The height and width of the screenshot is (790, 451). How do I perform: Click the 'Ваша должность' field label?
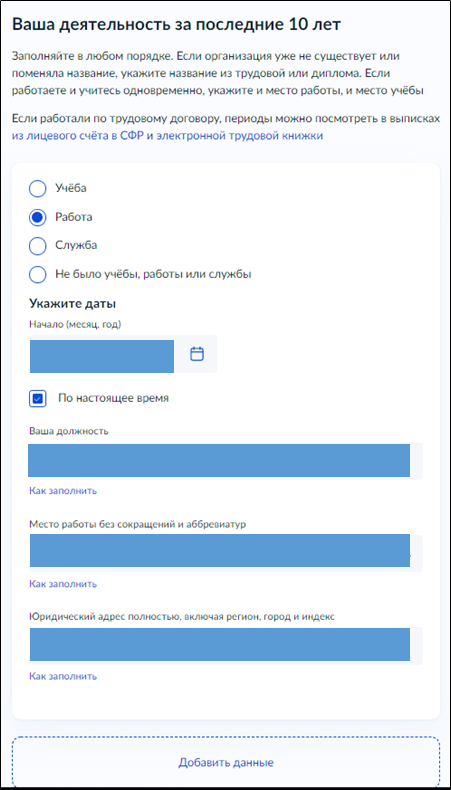coord(69,431)
